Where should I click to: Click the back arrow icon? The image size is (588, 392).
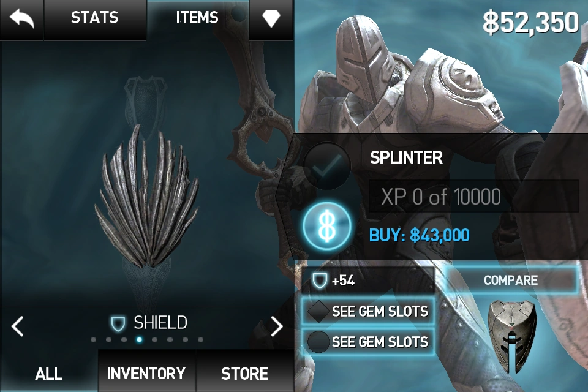click(22, 19)
